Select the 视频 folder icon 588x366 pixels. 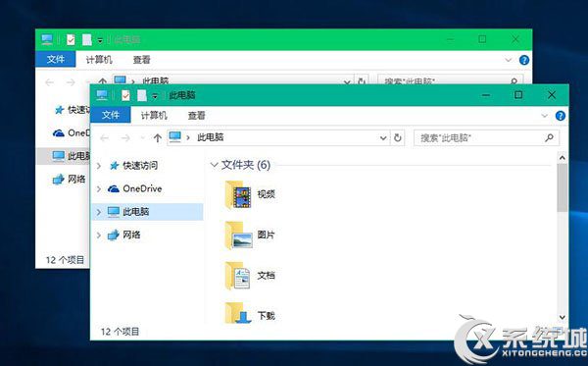point(238,195)
